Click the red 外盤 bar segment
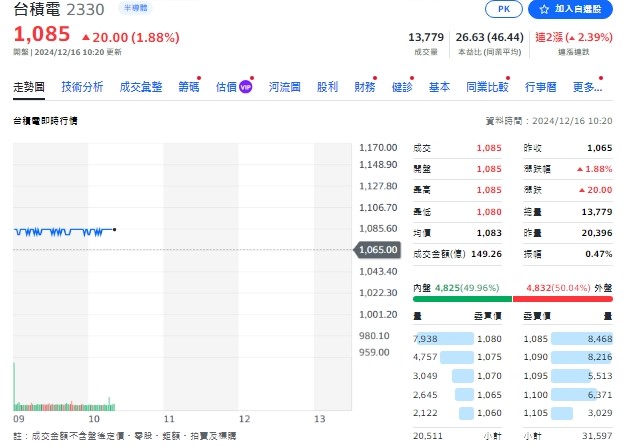The width and height of the screenshot is (625, 447). (x=563, y=299)
